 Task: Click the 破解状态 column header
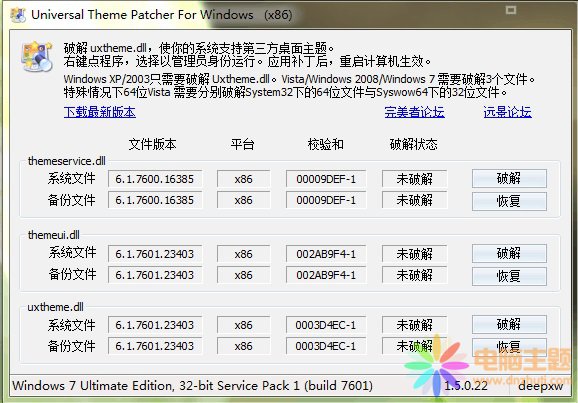[414, 144]
